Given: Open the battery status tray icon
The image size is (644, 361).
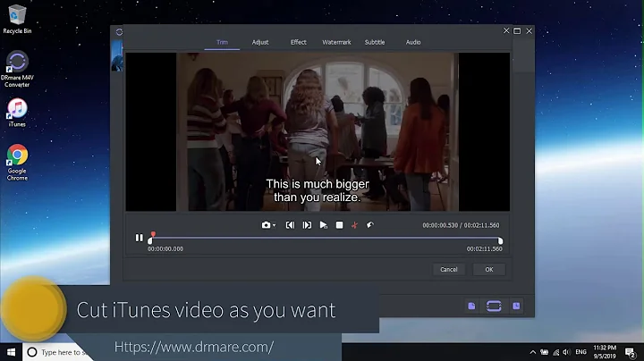Looking at the screenshot, I should coord(544,352).
